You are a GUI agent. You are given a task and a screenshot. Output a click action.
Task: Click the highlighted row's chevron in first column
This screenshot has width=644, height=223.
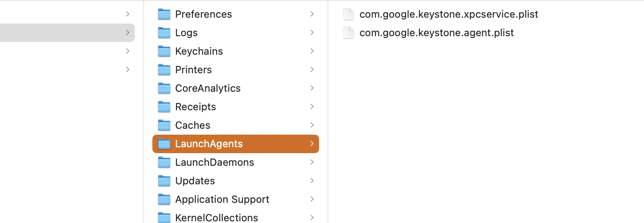(128, 32)
